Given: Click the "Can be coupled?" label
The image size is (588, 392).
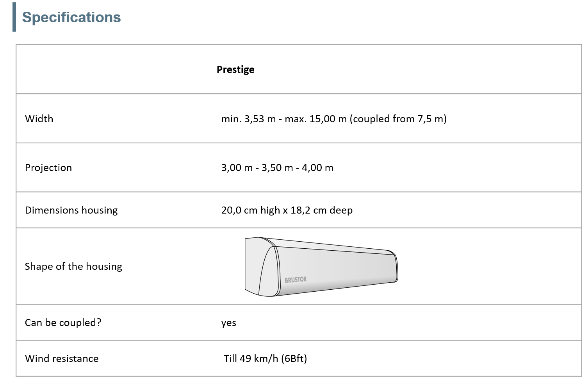Looking at the screenshot, I should pyautogui.click(x=63, y=323).
